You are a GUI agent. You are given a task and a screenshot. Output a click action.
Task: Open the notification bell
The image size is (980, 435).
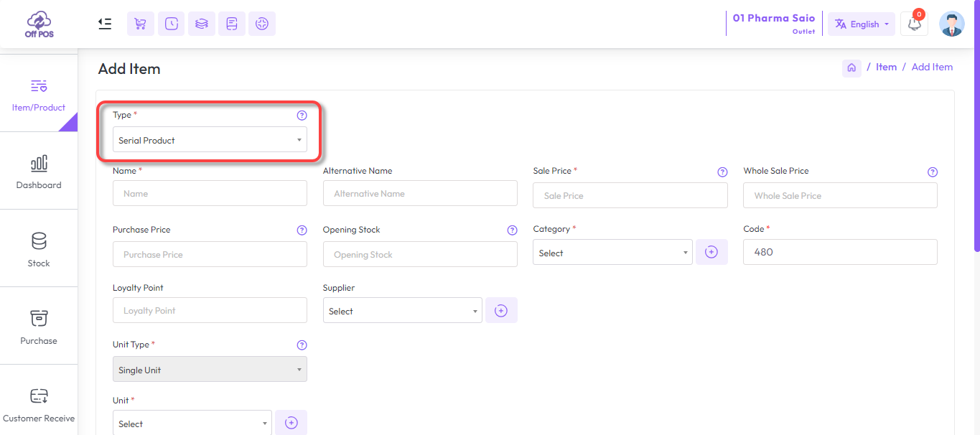(914, 24)
